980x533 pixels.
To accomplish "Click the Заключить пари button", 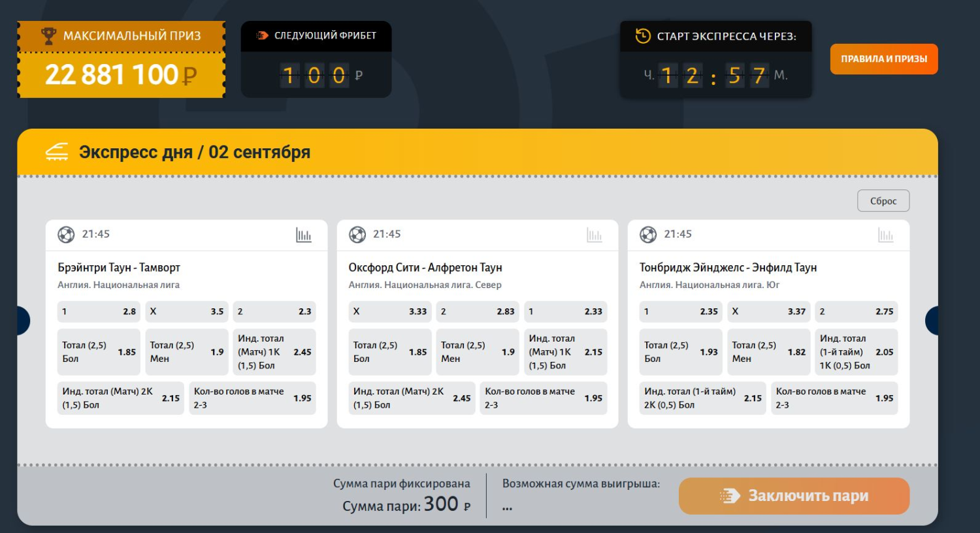I will 794,496.
